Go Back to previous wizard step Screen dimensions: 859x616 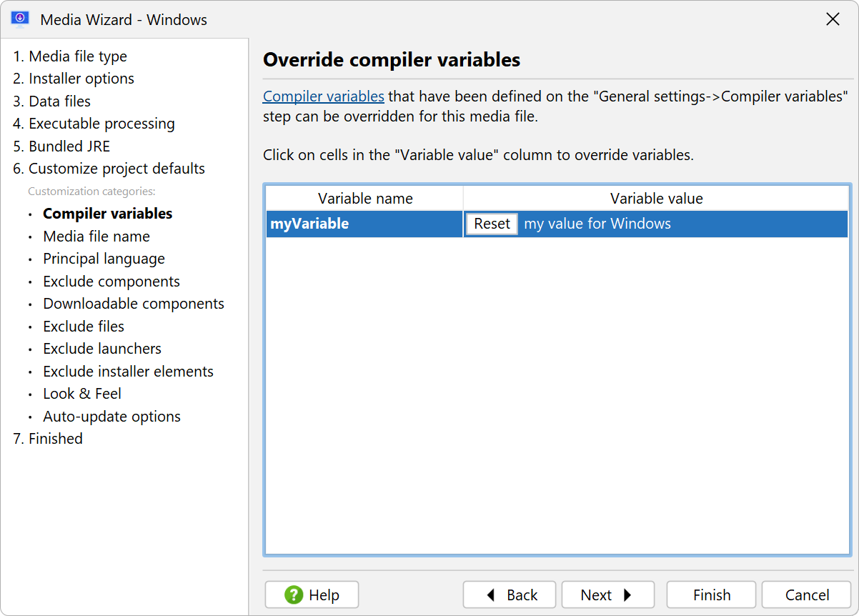(x=510, y=595)
